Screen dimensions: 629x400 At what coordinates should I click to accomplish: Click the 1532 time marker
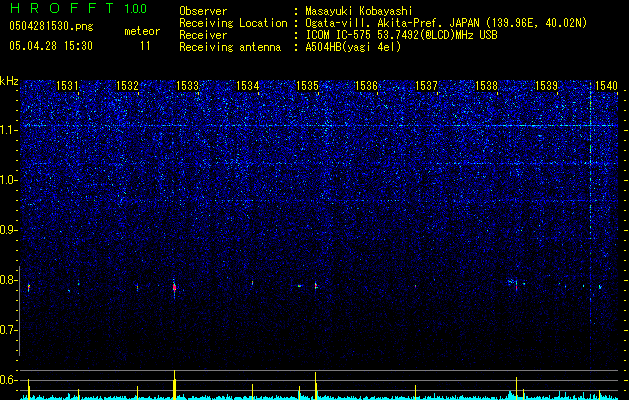click(x=127, y=85)
